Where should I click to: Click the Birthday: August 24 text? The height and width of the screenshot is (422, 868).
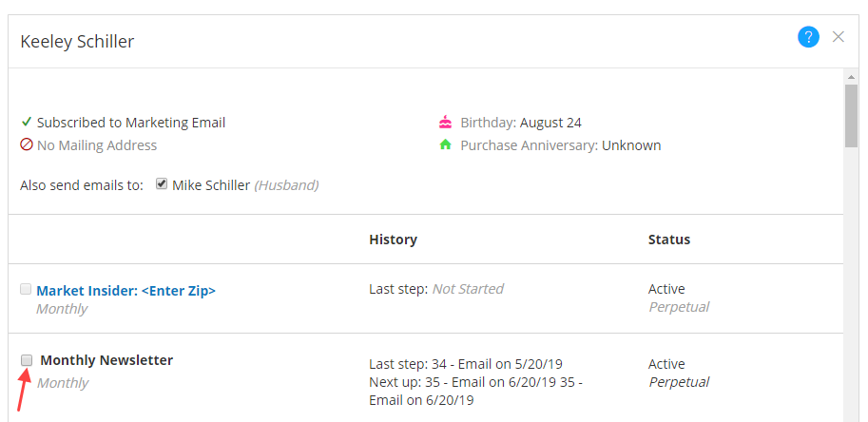coord(521,123)
